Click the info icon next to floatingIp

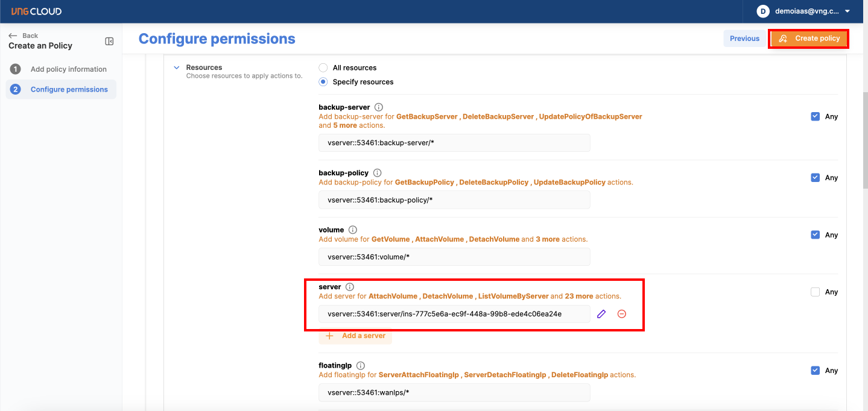[361, 366]
